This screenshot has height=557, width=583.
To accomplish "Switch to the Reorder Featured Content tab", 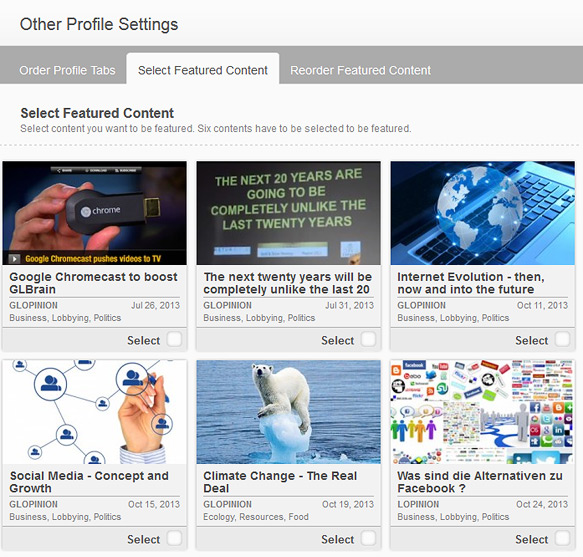I will click(360, 70).
